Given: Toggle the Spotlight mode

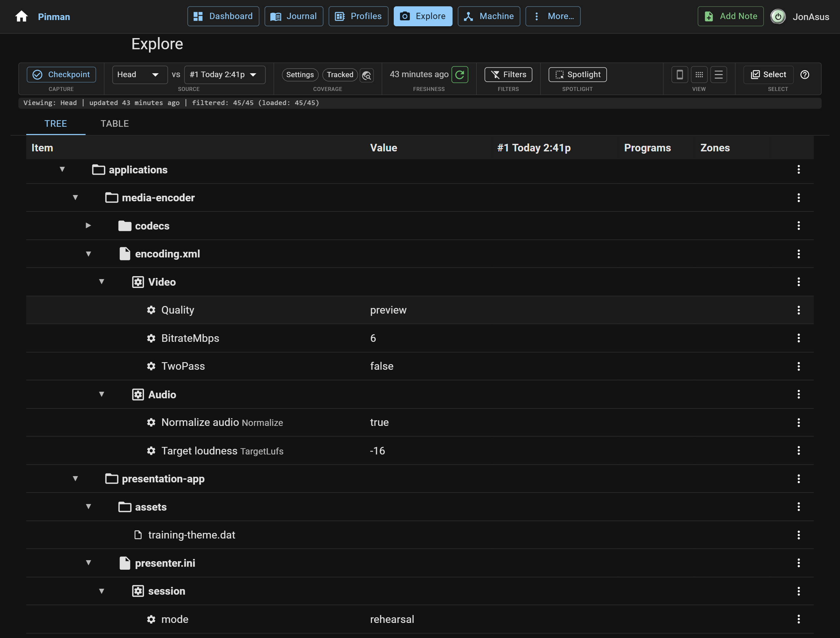Looking at the screenshot, I should pyautogui.click(x=577, y=75).
